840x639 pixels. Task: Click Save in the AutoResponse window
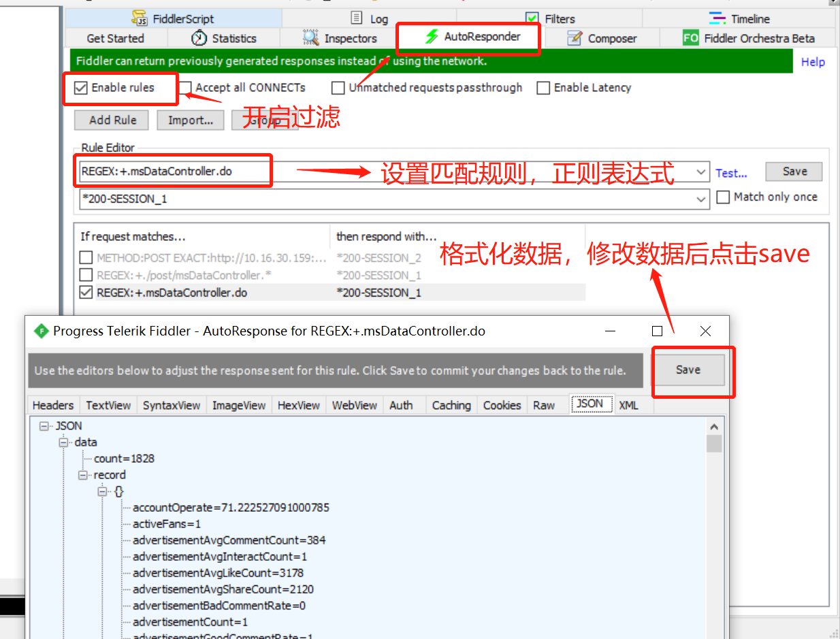pyautogui.click(x=688, y=370)
